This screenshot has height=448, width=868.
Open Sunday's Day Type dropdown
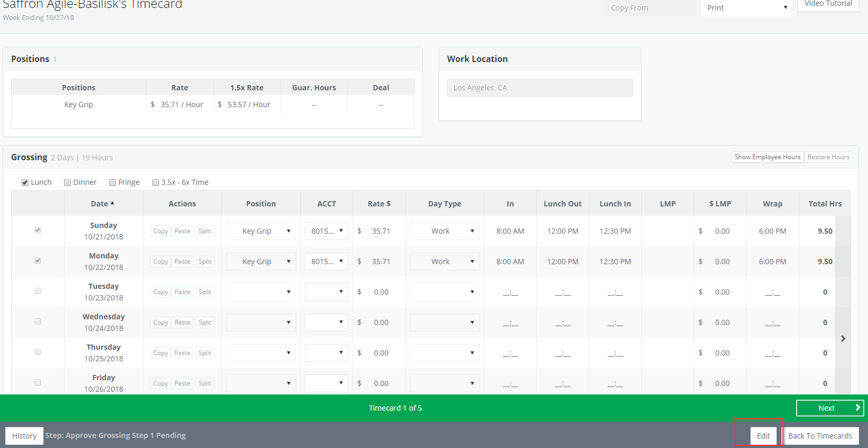pos(444,231)
